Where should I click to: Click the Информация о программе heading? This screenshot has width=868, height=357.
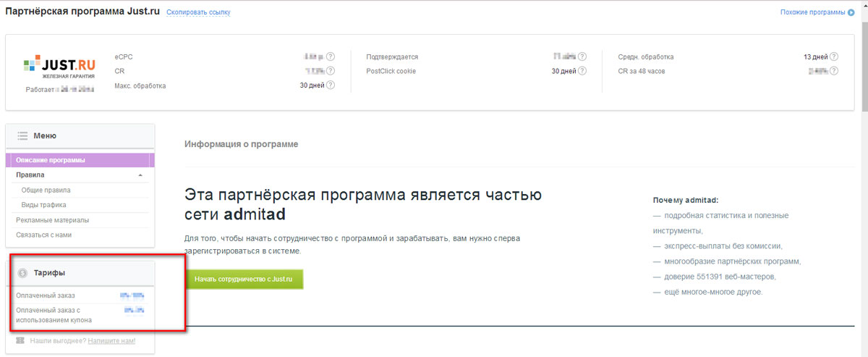[241, 144]
